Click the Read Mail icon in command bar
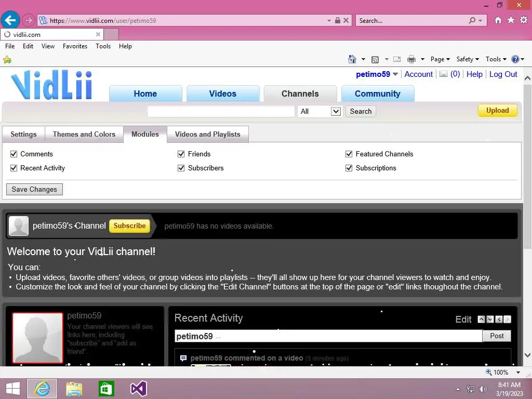 396,59
